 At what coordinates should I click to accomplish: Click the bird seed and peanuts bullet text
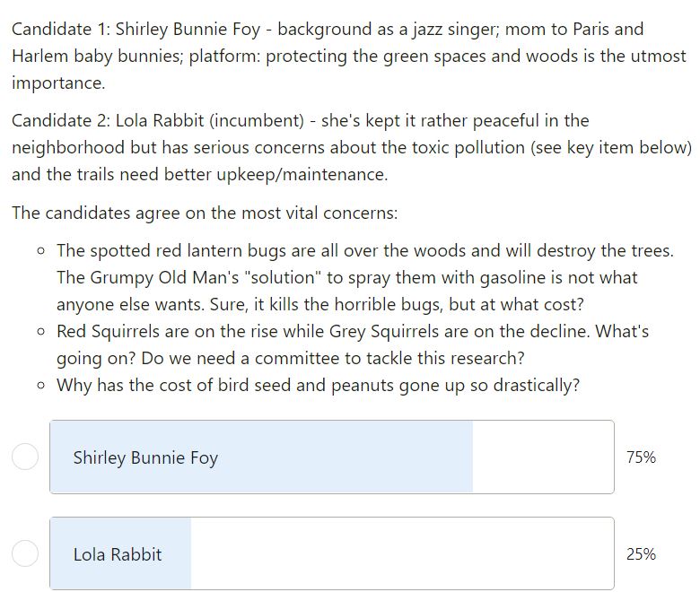coord(318,386)
